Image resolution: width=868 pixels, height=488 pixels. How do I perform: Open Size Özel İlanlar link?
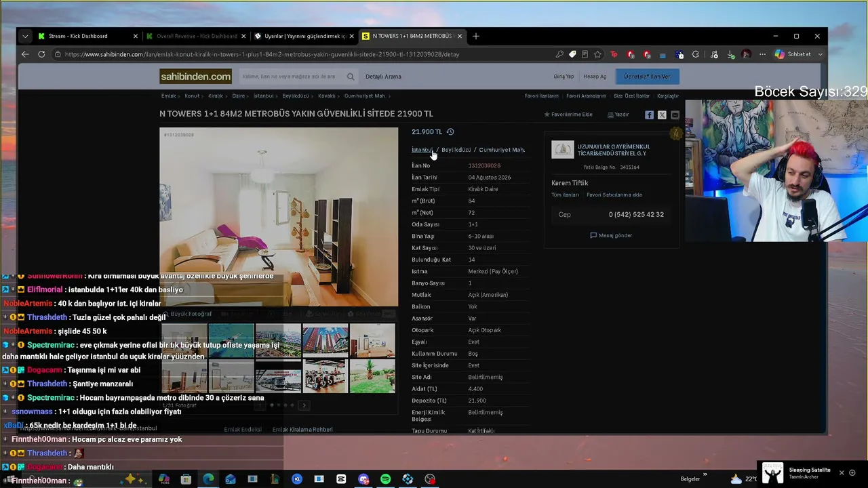point(631,96)
